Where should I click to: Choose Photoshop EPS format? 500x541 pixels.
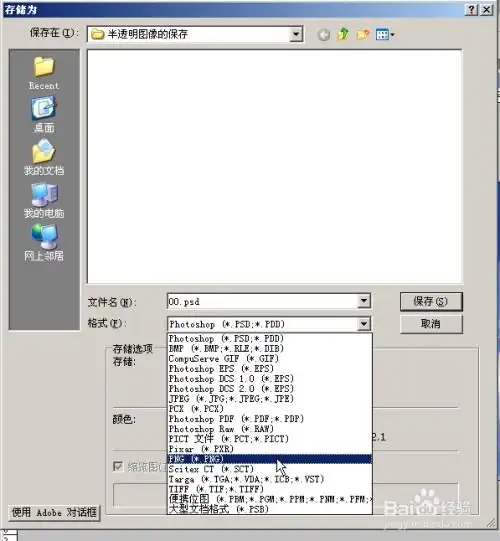tap(269, 368)
